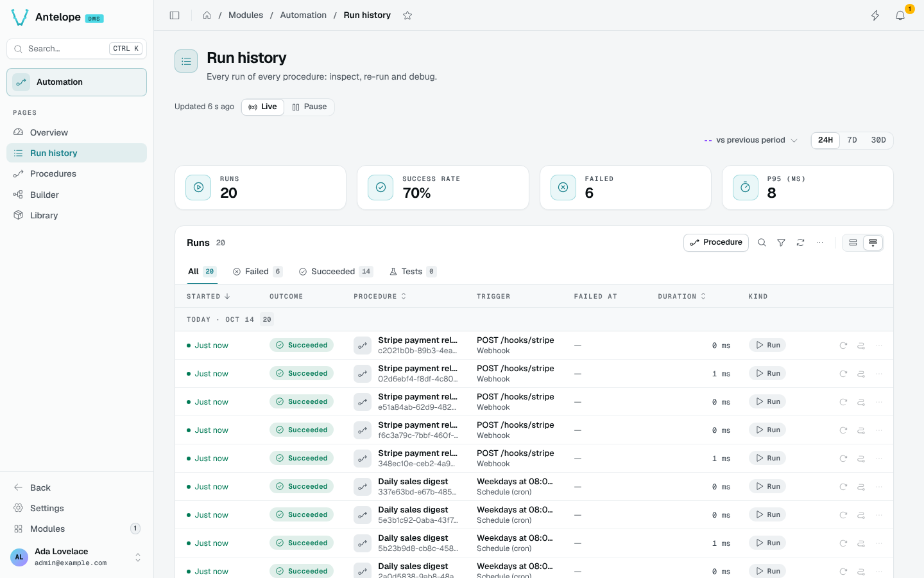Image resolution: width=924 pixels, height=578 pixels.
Task: Sort by Started column
Action: click(x=209, y=297)
